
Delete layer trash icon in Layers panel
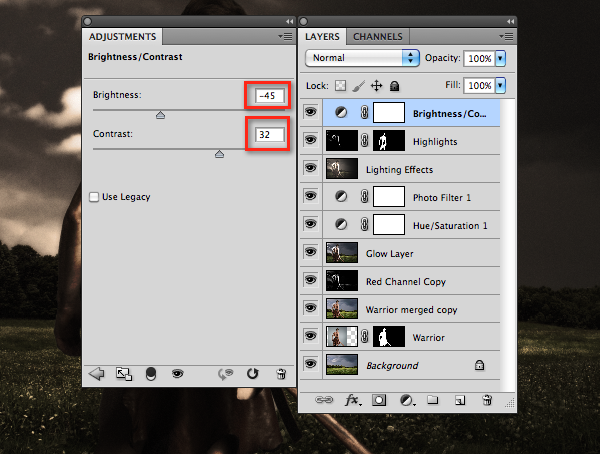[x=487, y=400]
